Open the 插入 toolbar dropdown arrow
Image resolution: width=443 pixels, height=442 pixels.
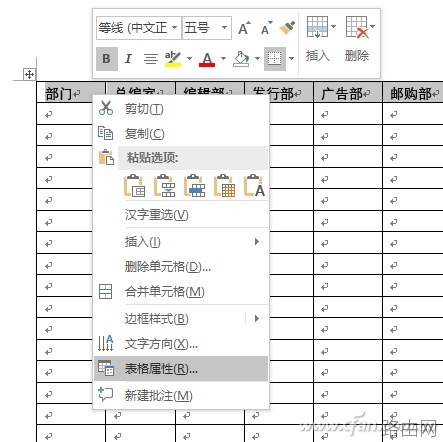[333, 26]
